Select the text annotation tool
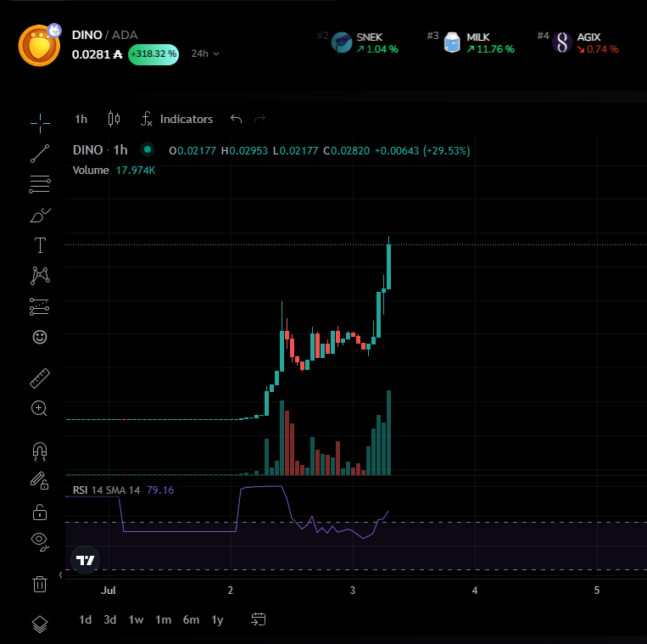 [x=40, y=245]
